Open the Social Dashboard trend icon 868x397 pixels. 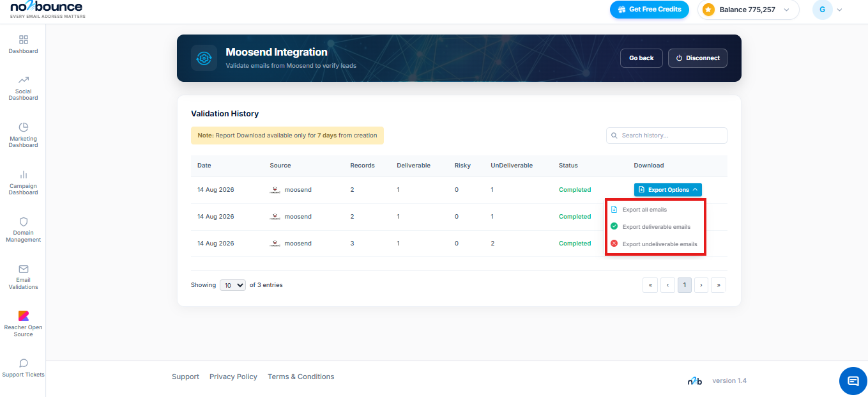pyautogui.click(x=23, y=80)
